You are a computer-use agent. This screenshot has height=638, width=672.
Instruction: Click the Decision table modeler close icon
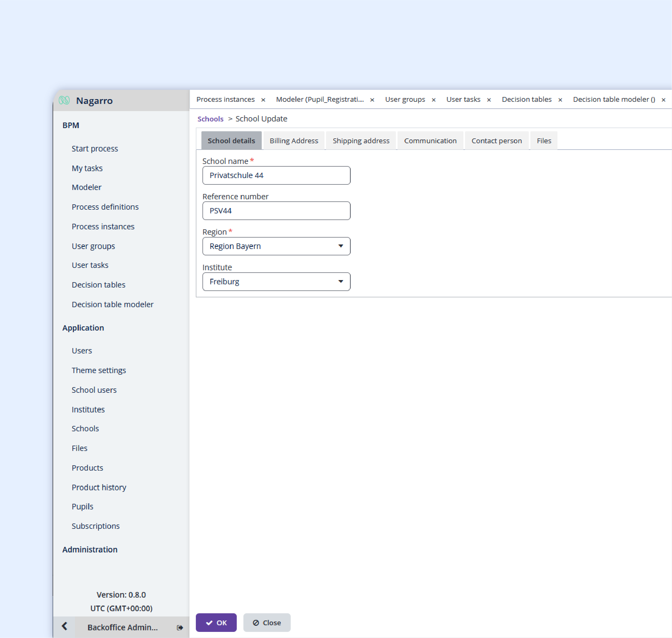tap(665, 100)
